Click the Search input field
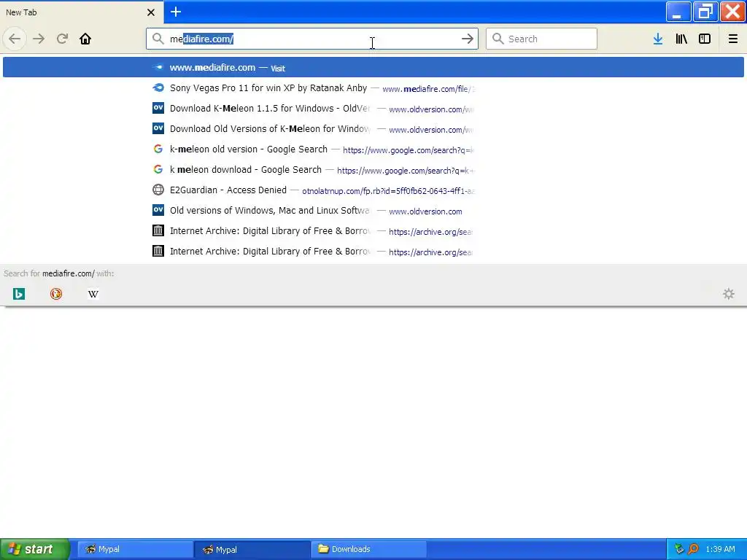 (541, 39)
